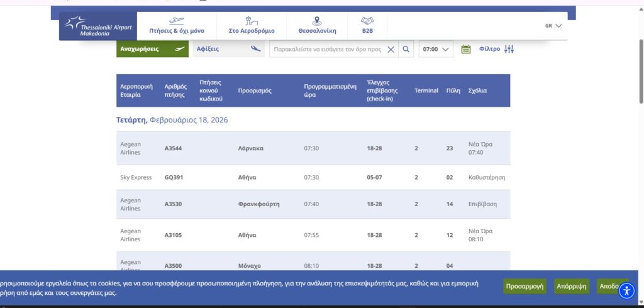
Task: Open the calendar date picker icon
Action: click(x=466, y=49)
